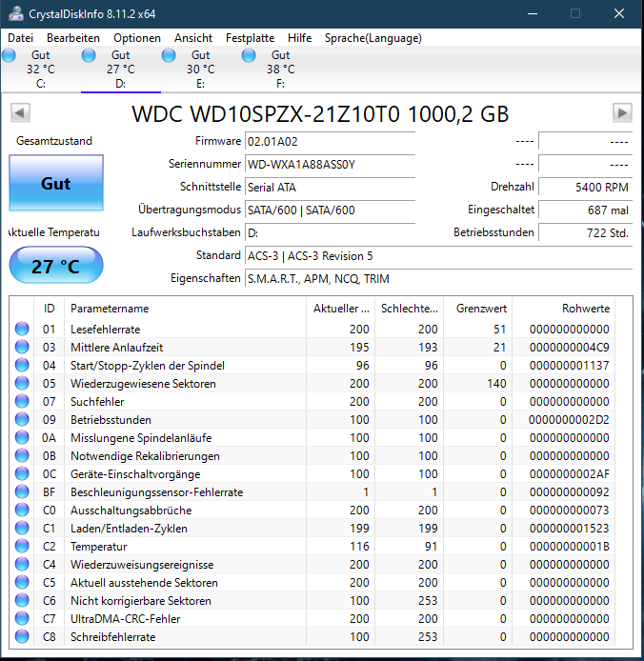
Task: Click the Firmware field 02.01A02
Action: click(331, 142)
